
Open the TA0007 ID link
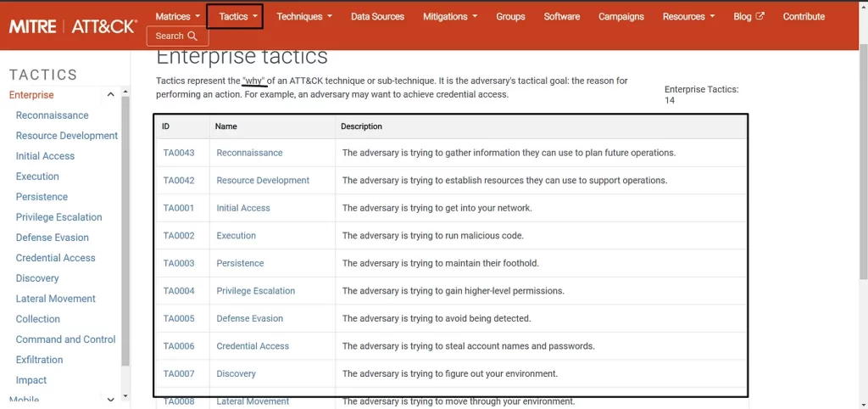[179, 374]
